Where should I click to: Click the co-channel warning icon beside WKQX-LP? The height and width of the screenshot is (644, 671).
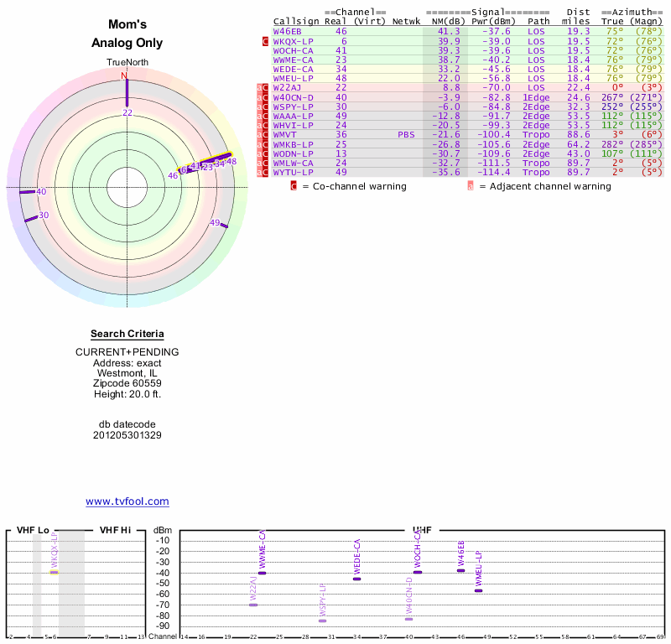[x=266, y=41]
